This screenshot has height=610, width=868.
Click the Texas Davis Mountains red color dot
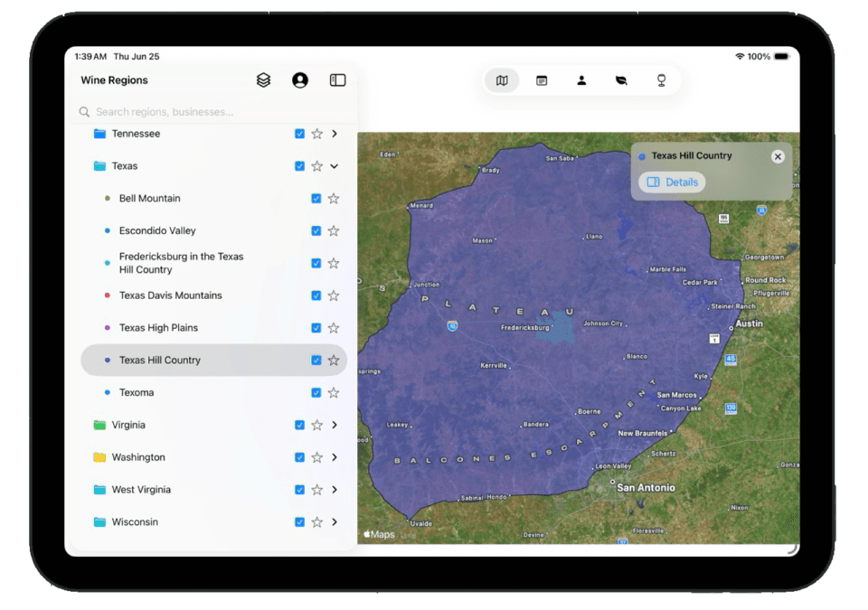(x=108, y=296)
